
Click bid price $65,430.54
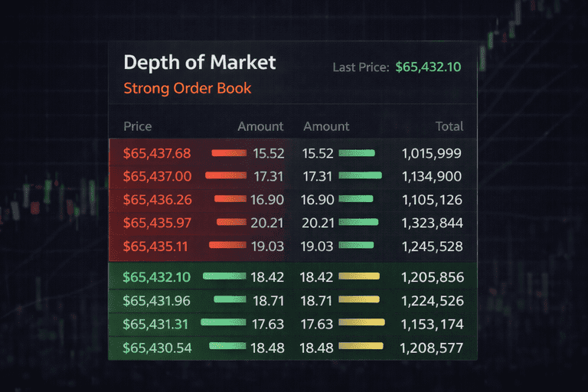click(x=157, y=348)
